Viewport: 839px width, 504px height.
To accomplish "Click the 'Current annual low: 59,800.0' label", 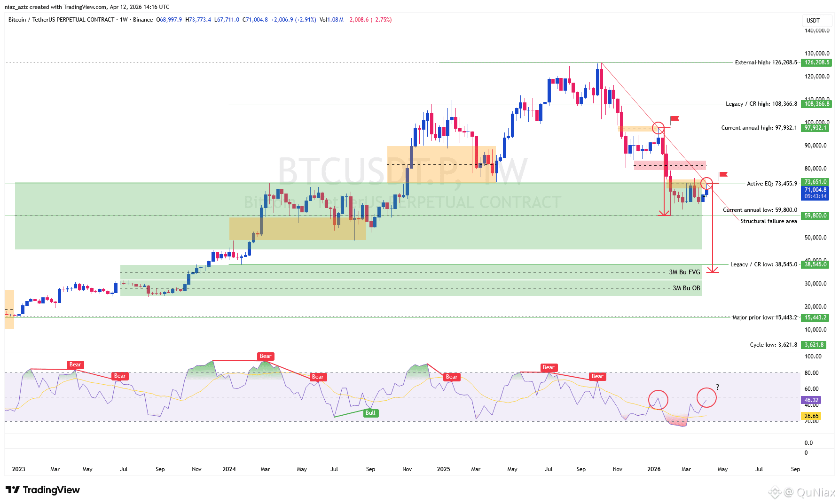I will 760,210.
